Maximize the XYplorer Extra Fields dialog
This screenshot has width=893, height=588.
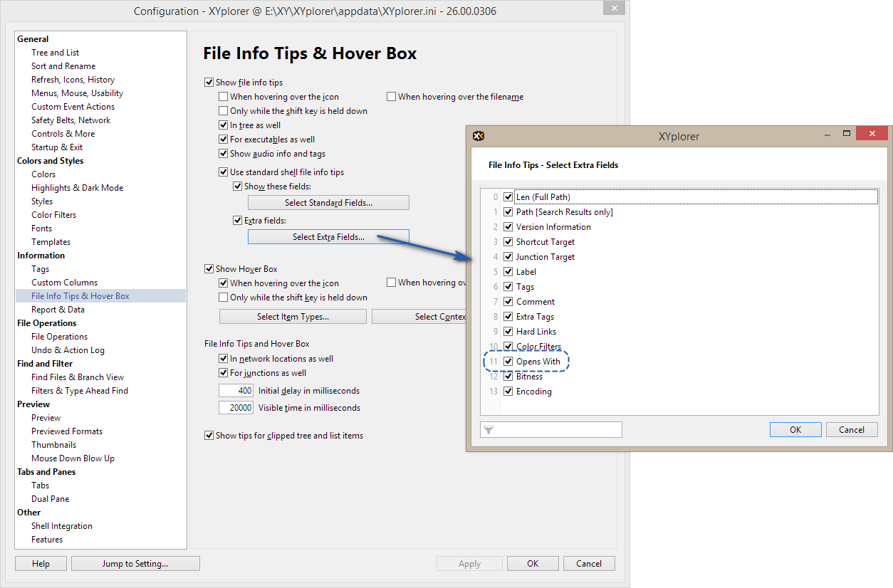[847, 134]
